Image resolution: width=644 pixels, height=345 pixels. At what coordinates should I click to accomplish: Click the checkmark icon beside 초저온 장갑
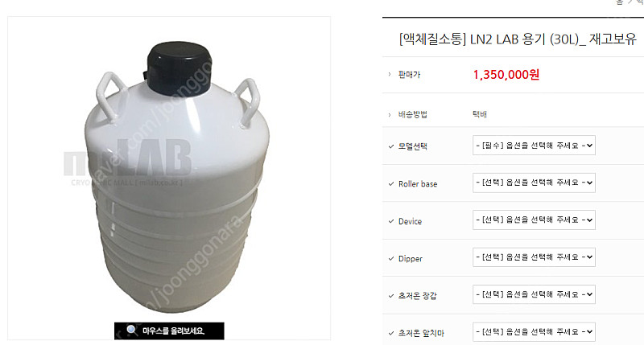click(391, 296)
